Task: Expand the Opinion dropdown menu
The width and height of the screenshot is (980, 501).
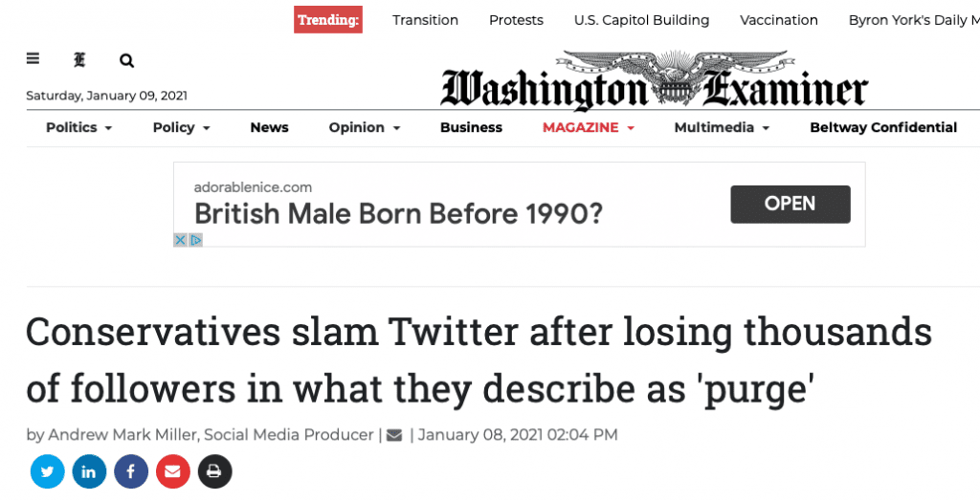Action: 365,127
